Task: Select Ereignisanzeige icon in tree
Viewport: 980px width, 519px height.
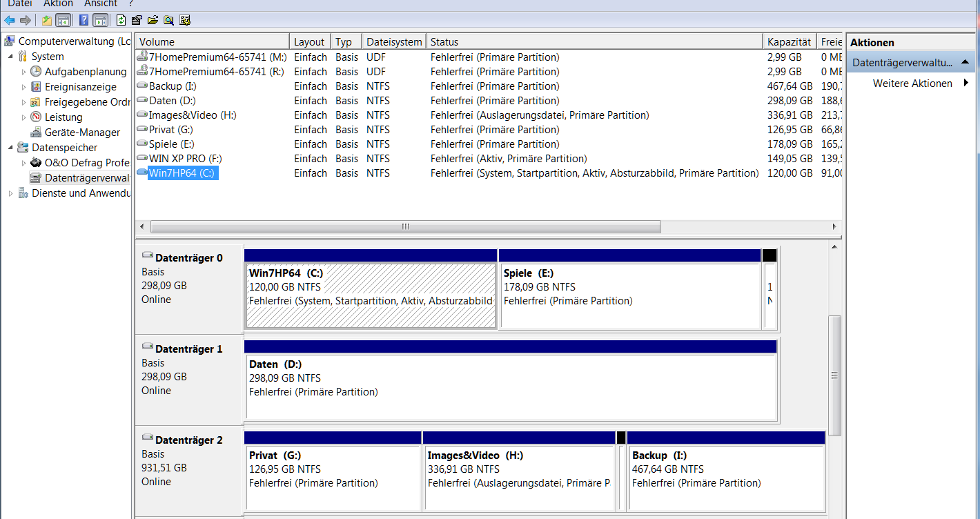Action: (x=36, y=87)
